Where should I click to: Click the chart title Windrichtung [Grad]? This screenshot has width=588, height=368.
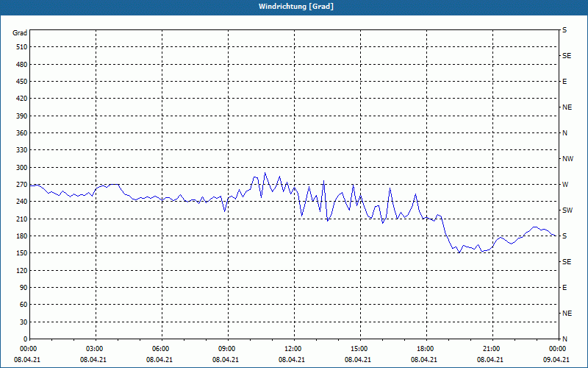point(296,7)
